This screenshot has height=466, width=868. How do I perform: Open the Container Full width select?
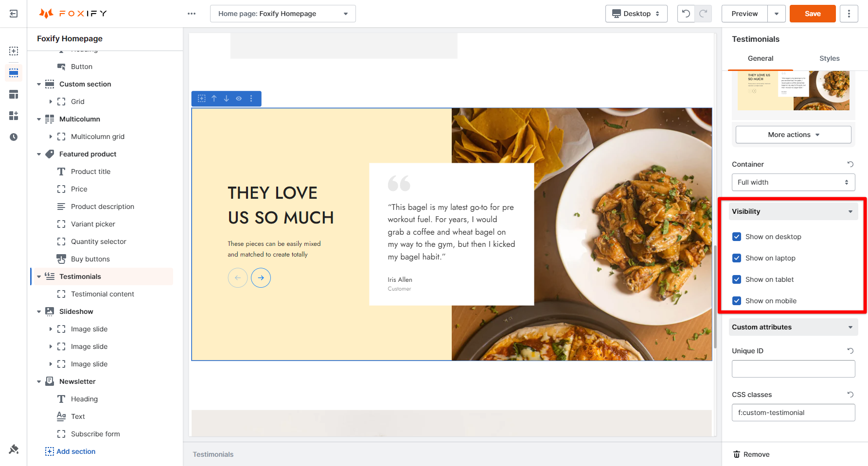pos(794,182)
